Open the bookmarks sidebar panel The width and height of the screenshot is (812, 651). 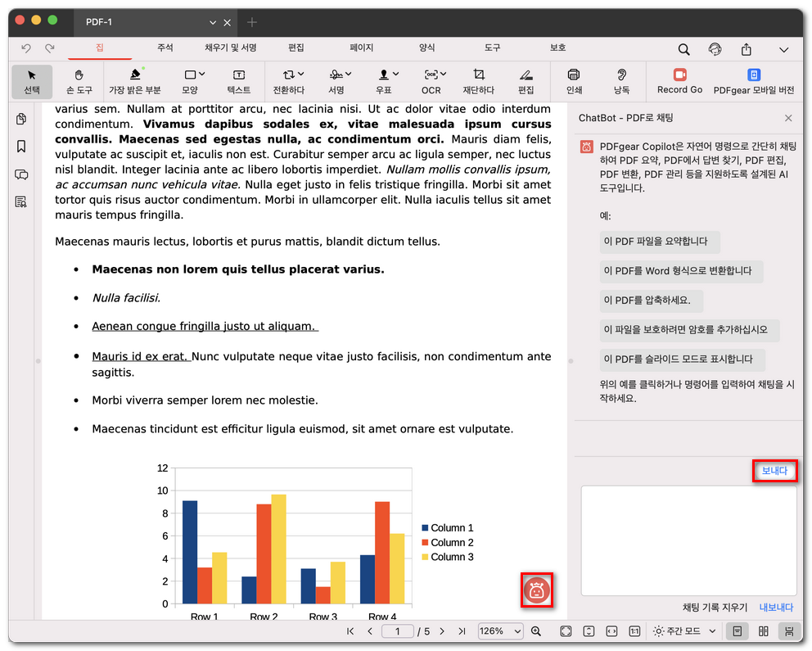tap(21, 147)
